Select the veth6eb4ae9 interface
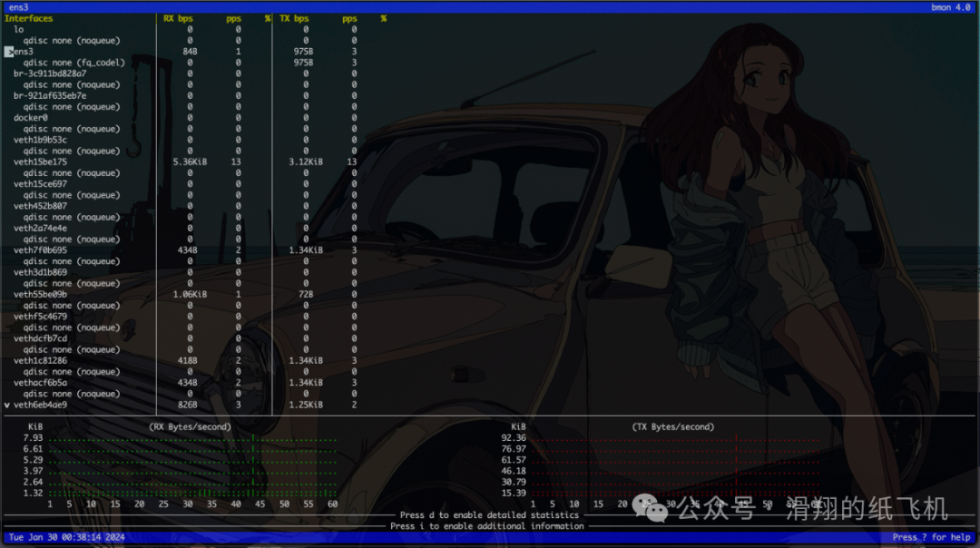 click(x=40, y=405)
